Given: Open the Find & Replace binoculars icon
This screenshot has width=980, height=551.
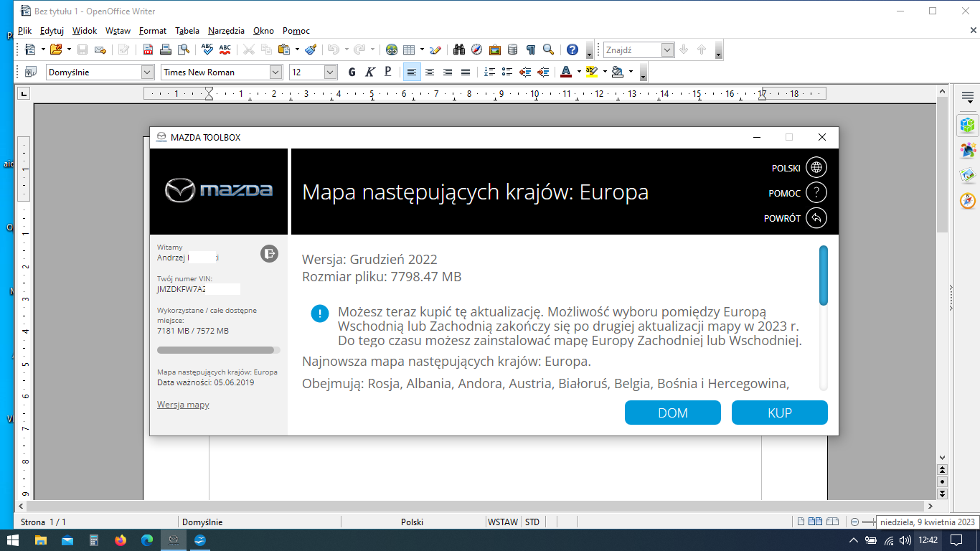Looking at the screenshot, I should click(459, 50).
